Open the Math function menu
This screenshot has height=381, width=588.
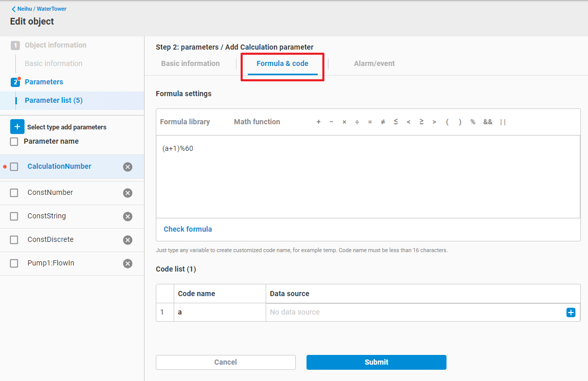tap(257, 122)
